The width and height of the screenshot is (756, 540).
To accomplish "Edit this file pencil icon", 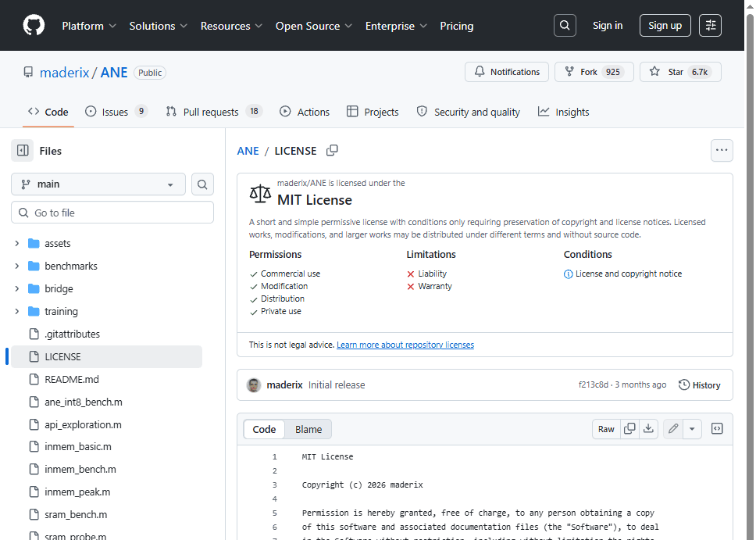I will pos(673,428).
